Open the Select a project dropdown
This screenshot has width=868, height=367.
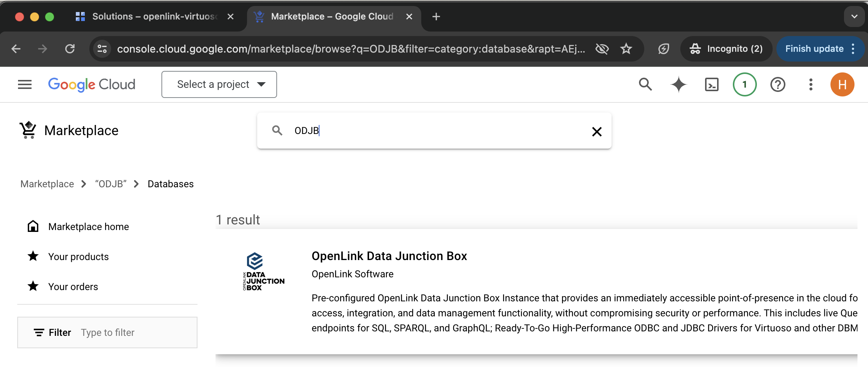tap(219, 84)
